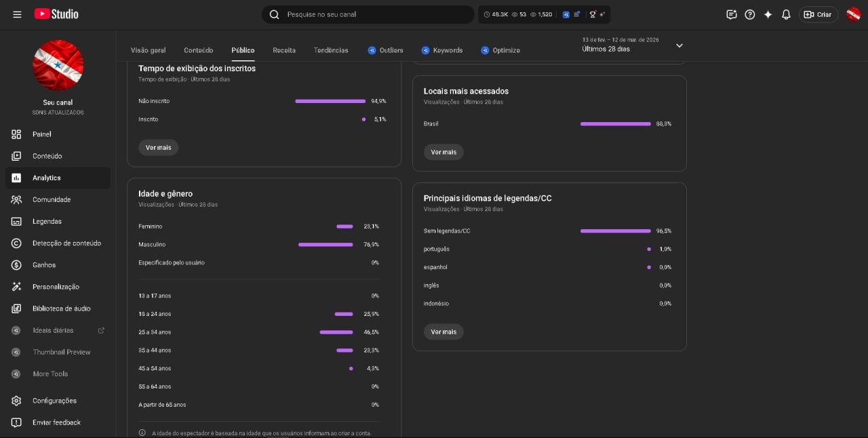Click the help question mark icon
Viewport: 868px width, 438px height.
tap(749, 14)
